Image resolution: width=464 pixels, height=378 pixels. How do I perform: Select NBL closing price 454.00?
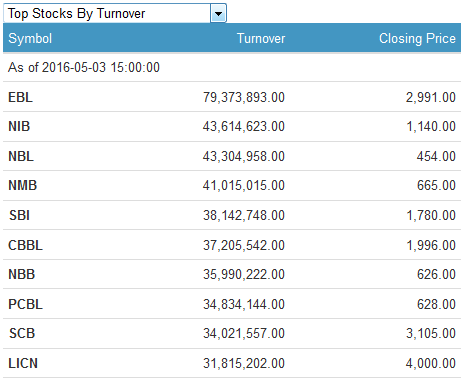(436, 156)
